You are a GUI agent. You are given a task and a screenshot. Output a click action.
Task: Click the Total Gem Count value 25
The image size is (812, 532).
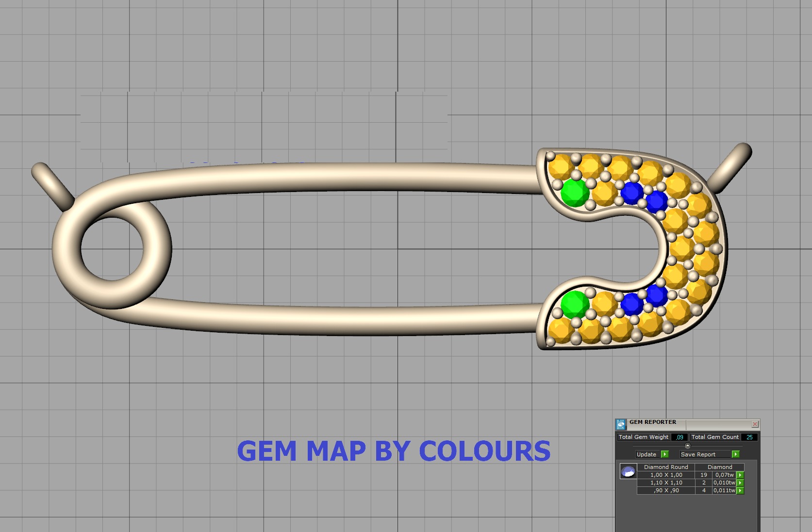point(749,437)
